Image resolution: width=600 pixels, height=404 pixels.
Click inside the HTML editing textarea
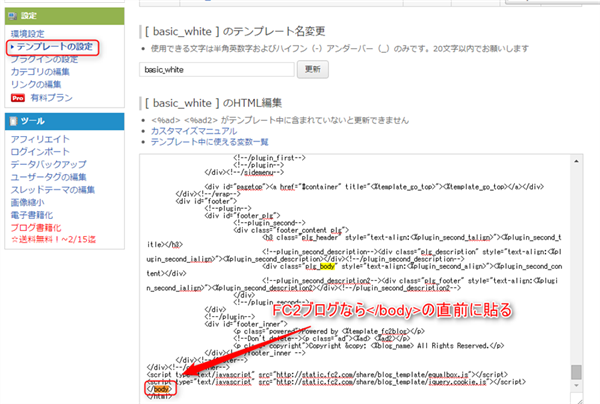354,279
